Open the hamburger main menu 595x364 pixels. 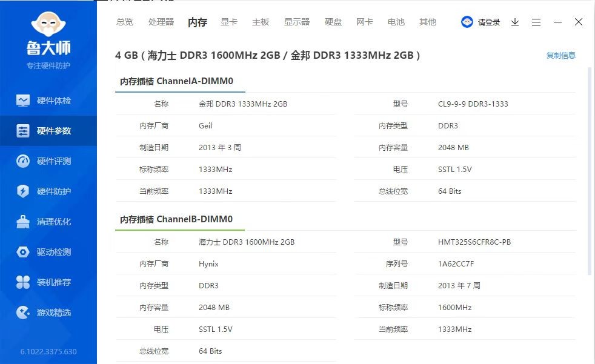coord(536,22)
